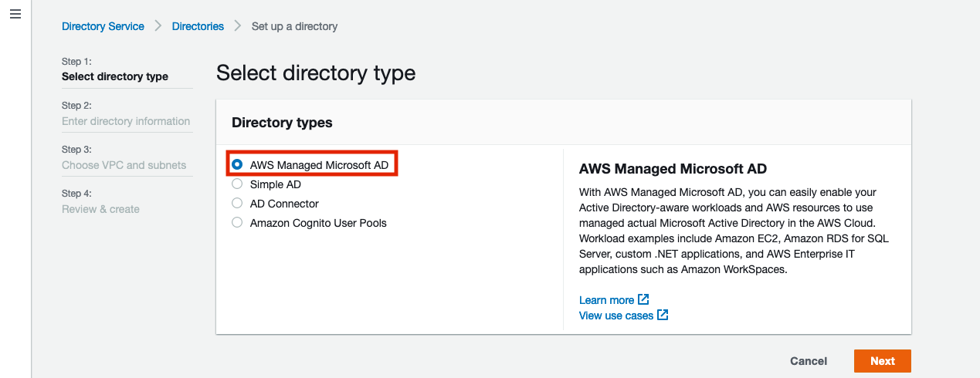Click Set up a directory breadcrumb text
The height and width of the screenshot is (378, 980).
coord(294,26)
